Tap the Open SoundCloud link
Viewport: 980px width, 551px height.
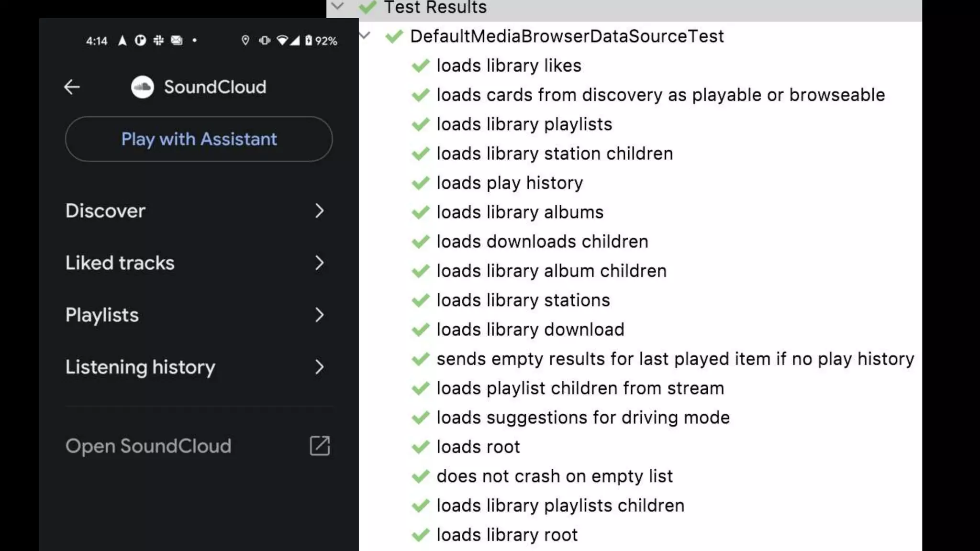[148, 446]
